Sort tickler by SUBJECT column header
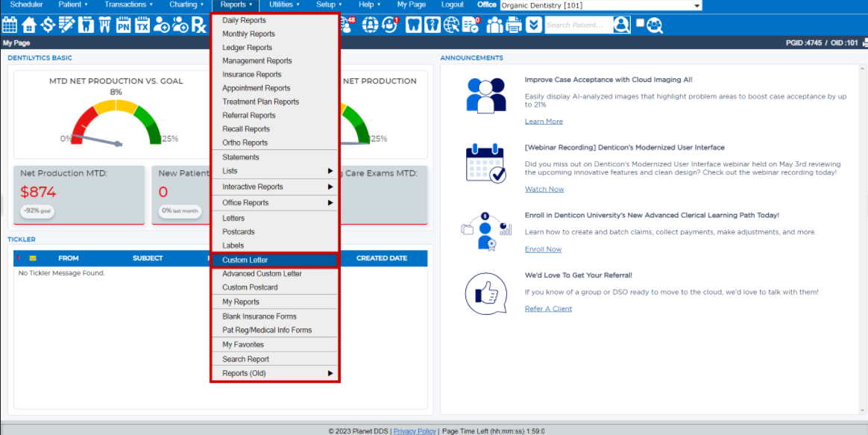This screenshot has width=868, height=435. point(148,258)
